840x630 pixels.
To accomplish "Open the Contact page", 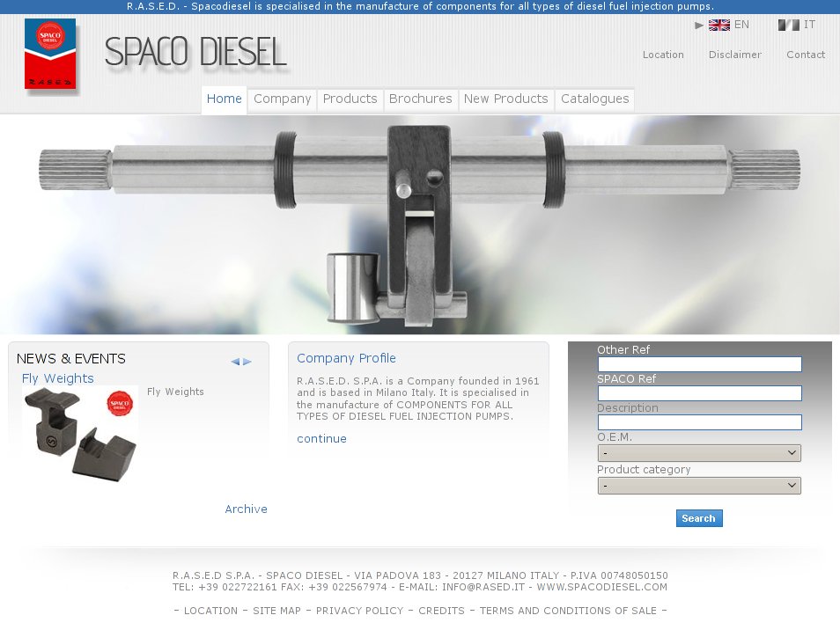I will [806, 55].
